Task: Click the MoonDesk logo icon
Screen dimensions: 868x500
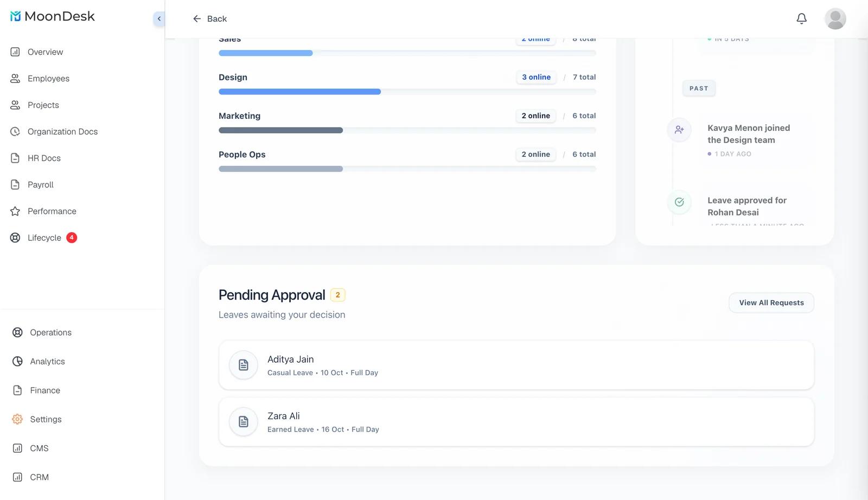Action: click(x=16, y=16)
